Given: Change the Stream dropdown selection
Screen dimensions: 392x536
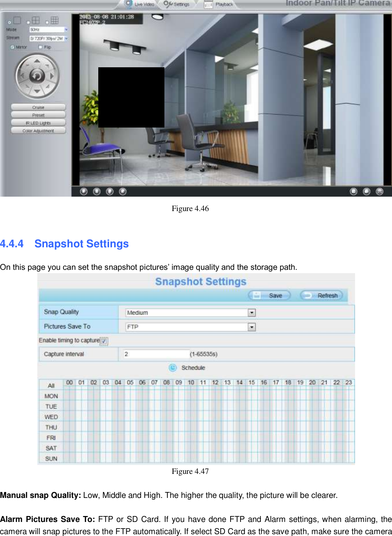Looking at the screenshot, I should (66, 38).
